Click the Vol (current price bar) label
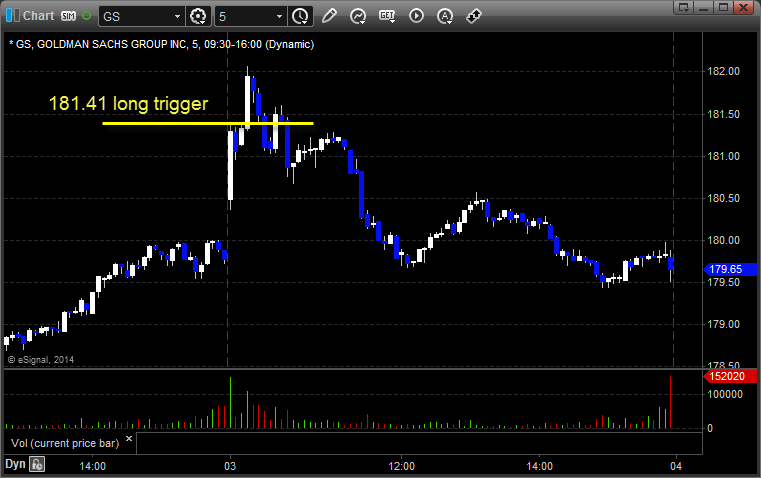Screen dimensions: 761x478 (65, 443)
